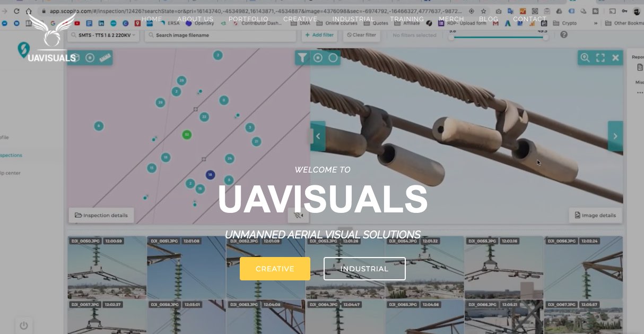Select the map target/locate tool icon
The height and width of the screenshot is (334, 644).
click(x=90, y=57)
